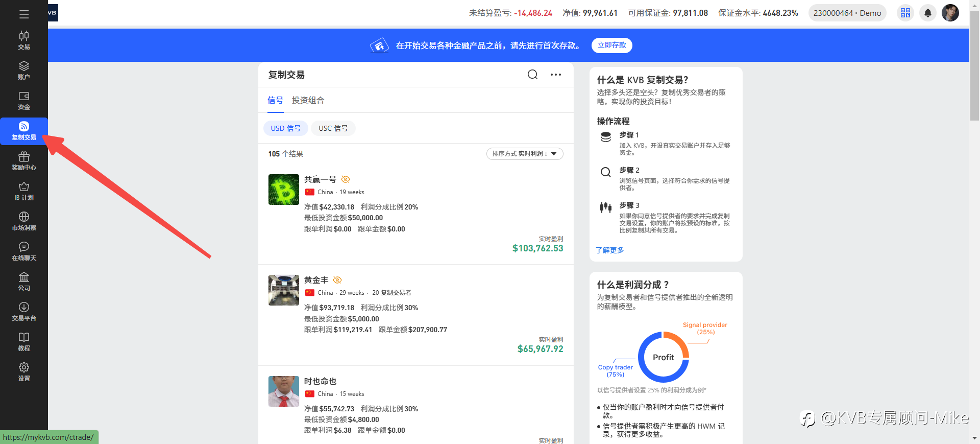The width and height of the screenshot is (980, 444).
Task: Open 设置 settings
Action: pos(24,372)
